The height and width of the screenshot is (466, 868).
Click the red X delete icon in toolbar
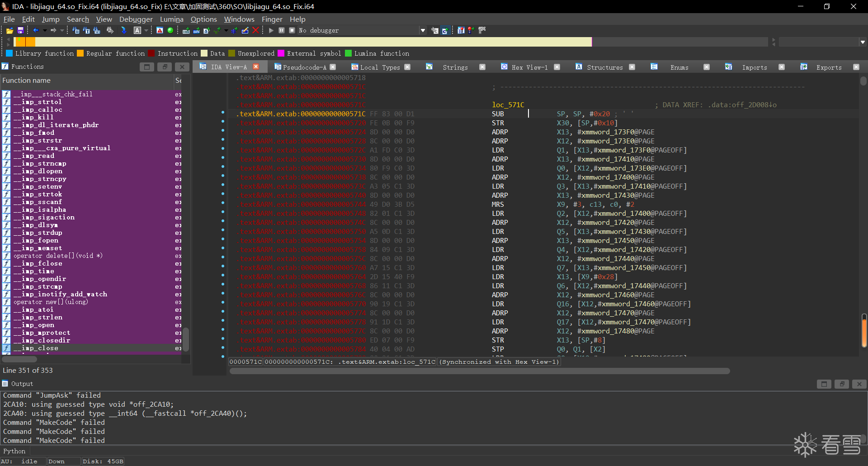[255, 30]
